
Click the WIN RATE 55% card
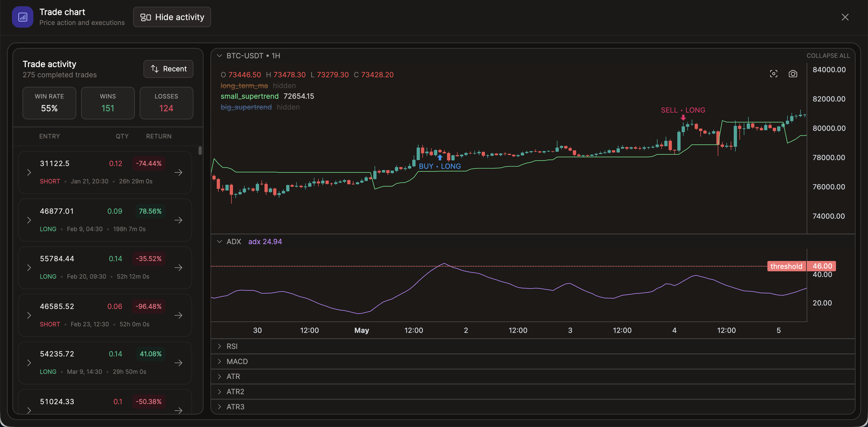pyautogui.click(x=49, y=103)
